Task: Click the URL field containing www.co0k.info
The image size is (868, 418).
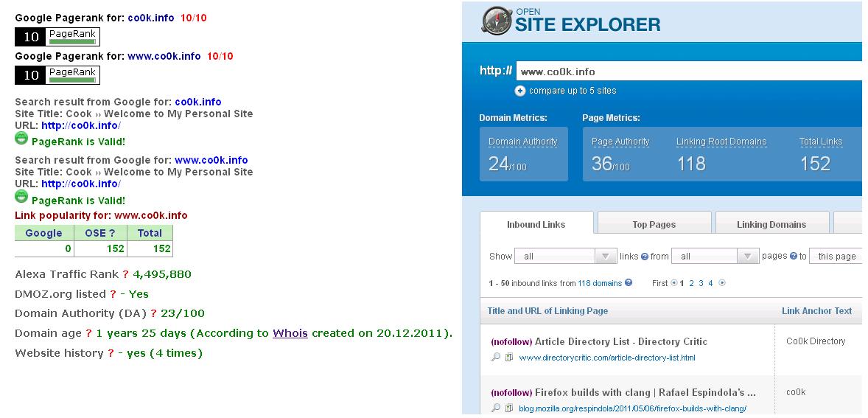Action: pos(689,72)
